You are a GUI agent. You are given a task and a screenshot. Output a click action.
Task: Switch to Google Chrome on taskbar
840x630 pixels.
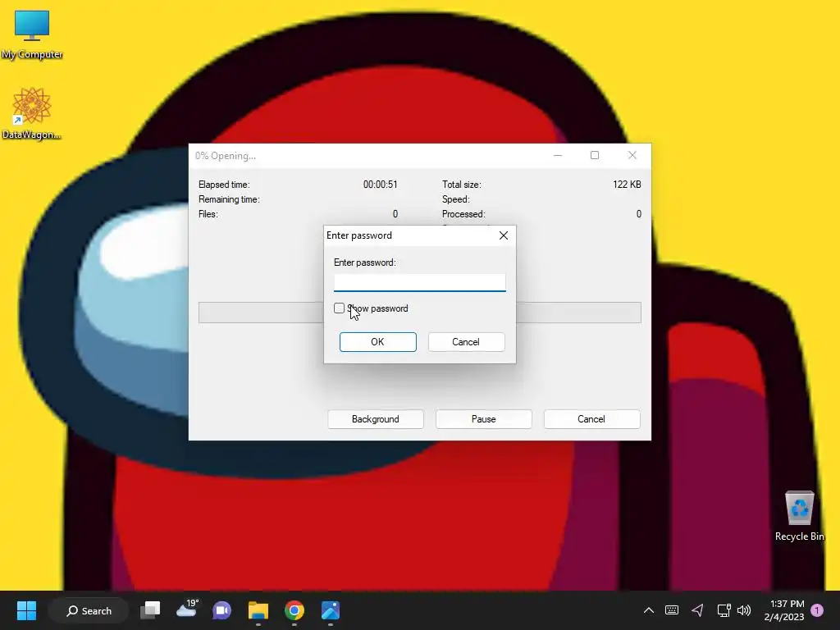pyautogui.click(x=294, y=610)
